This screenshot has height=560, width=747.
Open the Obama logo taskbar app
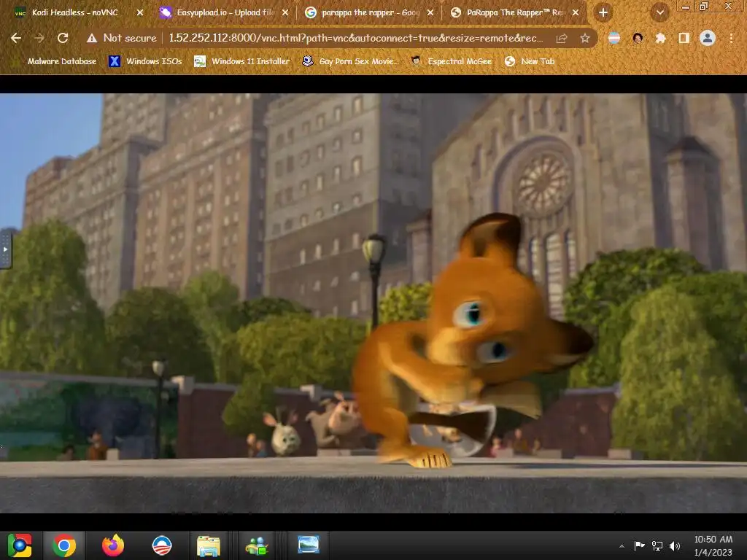point(161,545)
